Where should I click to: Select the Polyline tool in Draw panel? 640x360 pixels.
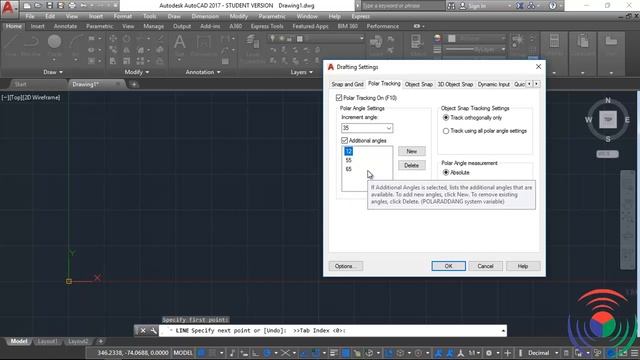[31, 45]
